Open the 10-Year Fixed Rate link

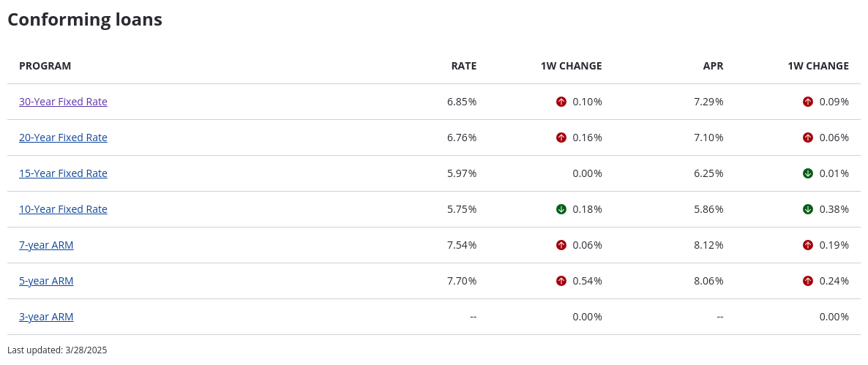[x=63, y=209]
